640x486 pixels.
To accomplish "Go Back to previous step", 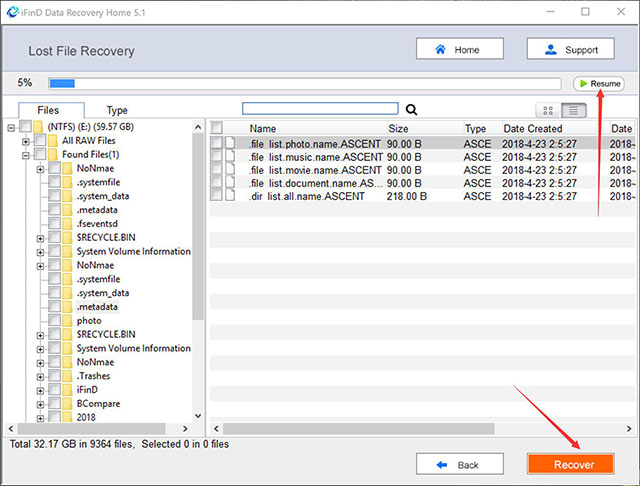I will click(x=460, y=464).
